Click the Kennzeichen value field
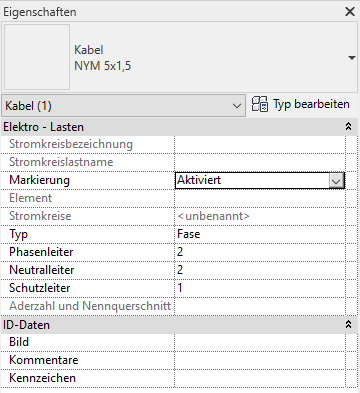This screenshot has width=360, height=393. click(260, 378)
